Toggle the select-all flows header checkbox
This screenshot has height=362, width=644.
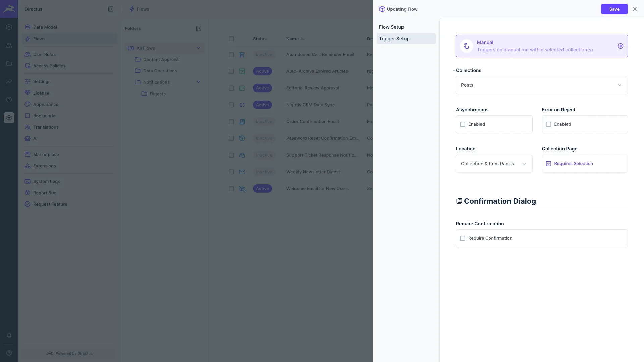click(231, 39)
